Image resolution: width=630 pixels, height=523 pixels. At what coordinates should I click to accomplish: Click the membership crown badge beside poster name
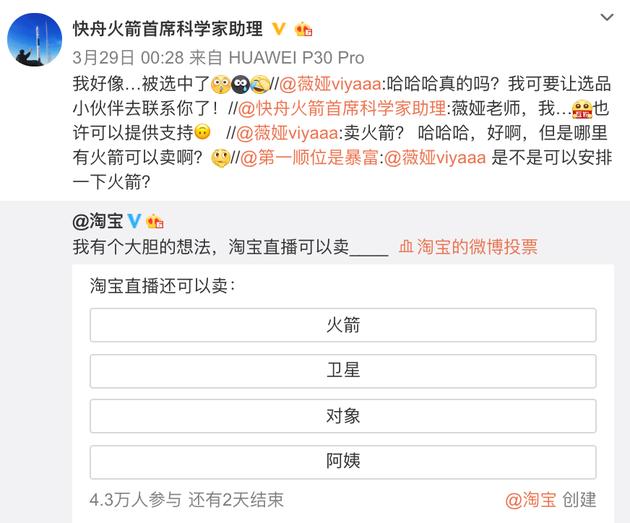click(x=303, y=29)
